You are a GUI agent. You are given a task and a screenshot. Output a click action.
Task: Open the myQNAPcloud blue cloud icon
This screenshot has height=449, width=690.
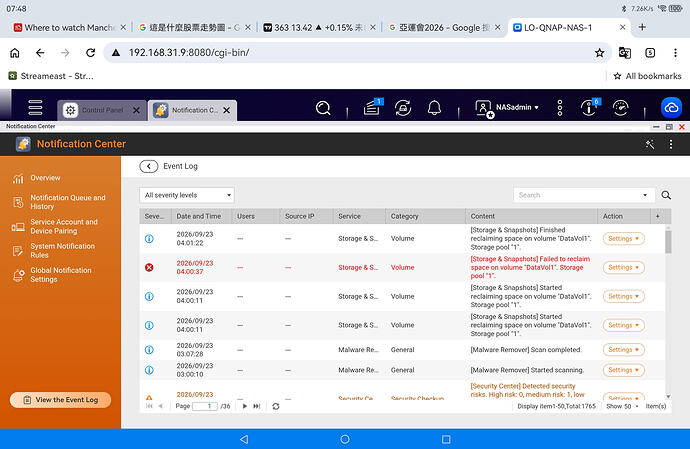click(x=671, y=108)
